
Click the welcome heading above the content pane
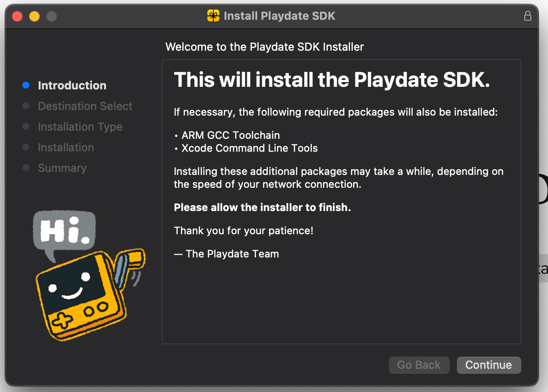click(x=265, y=47)
